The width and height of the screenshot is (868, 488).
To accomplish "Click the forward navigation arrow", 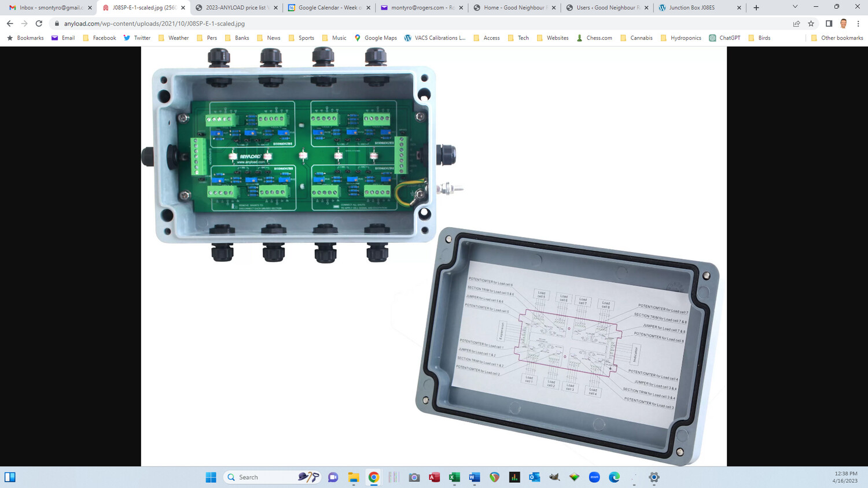I will pyautogui.click(x=24, y=24).
